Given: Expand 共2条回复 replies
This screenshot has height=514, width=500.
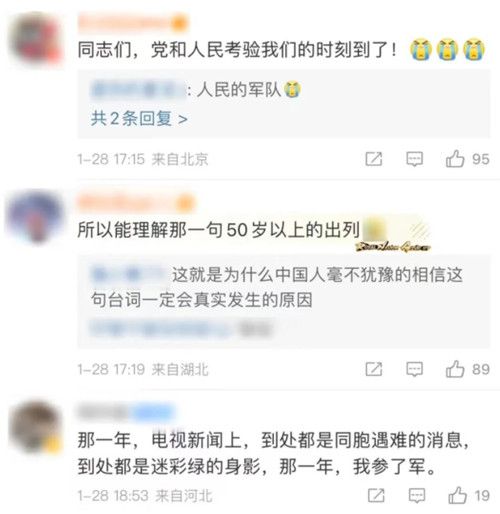Looking at the screenshot, I should coord(139,118).
